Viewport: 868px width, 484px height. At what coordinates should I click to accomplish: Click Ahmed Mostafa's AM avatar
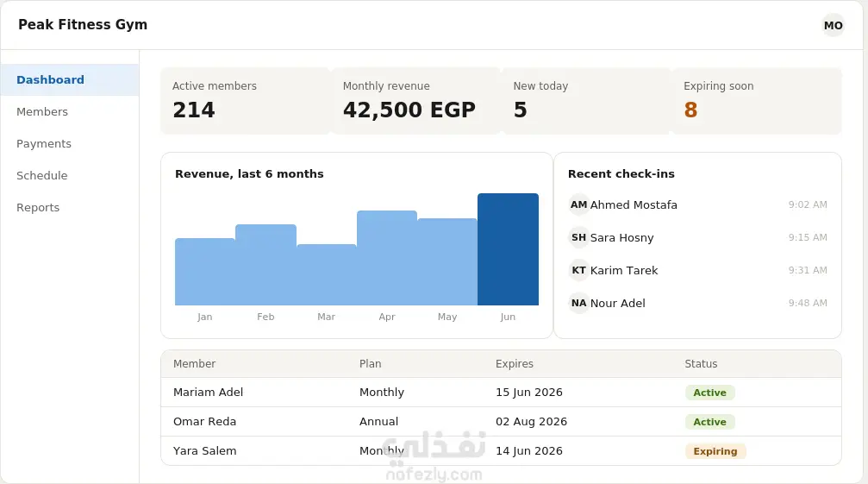coord(578,204)
